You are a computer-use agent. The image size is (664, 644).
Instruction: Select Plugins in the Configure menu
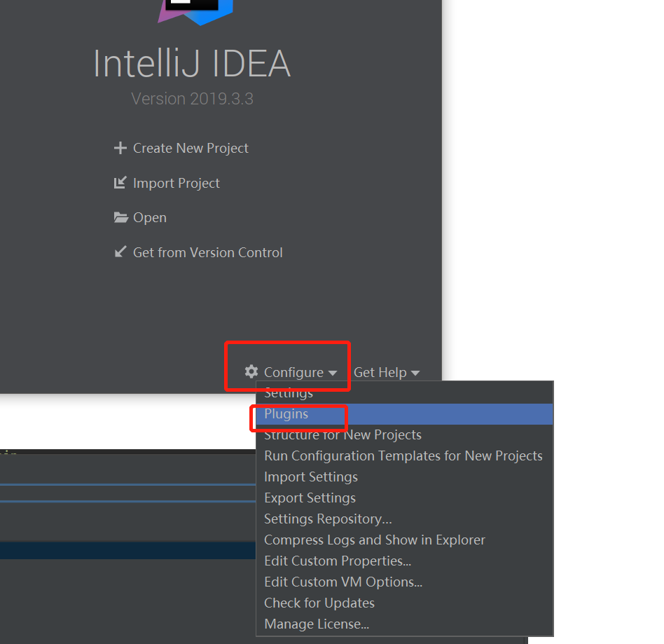[x=404, y=414]
